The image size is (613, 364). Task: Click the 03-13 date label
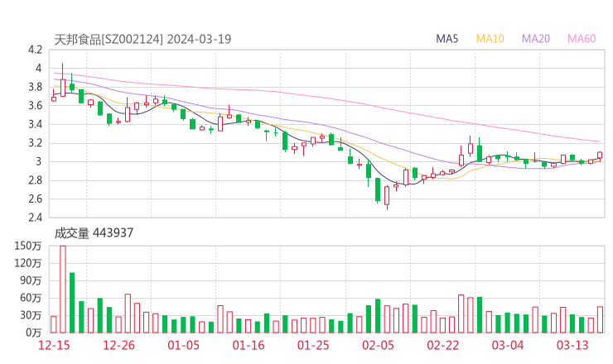(x=572, y=345)
